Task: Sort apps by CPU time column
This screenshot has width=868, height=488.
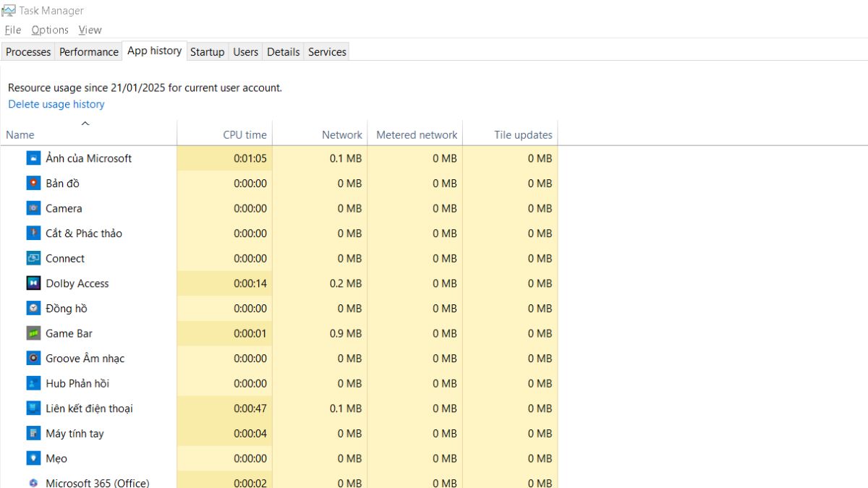Action: [x=244, y=134]
